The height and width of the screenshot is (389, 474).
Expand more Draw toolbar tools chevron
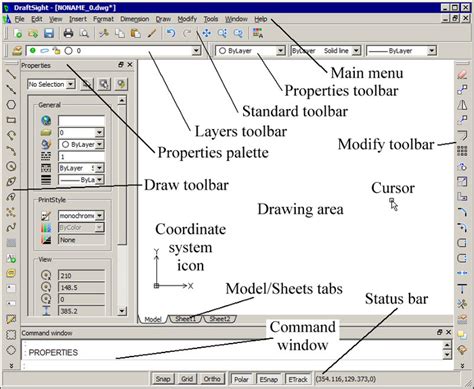click(11, 366)
